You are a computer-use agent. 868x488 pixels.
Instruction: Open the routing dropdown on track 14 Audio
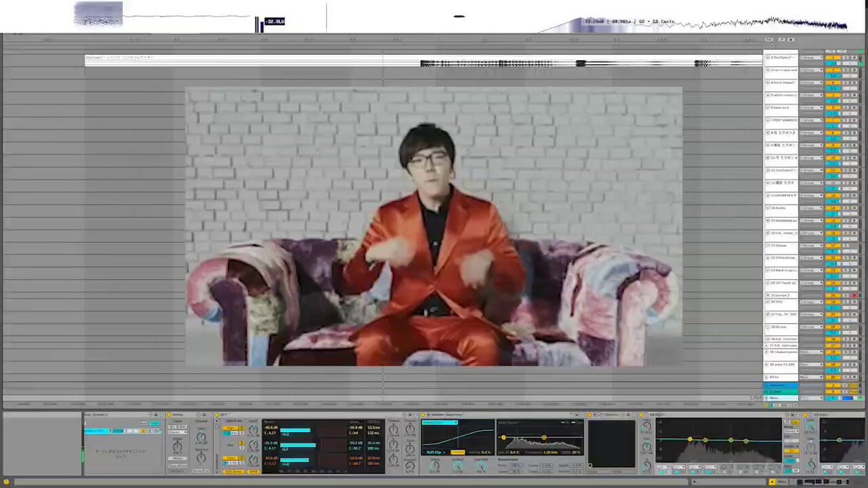tap(811, 208)
